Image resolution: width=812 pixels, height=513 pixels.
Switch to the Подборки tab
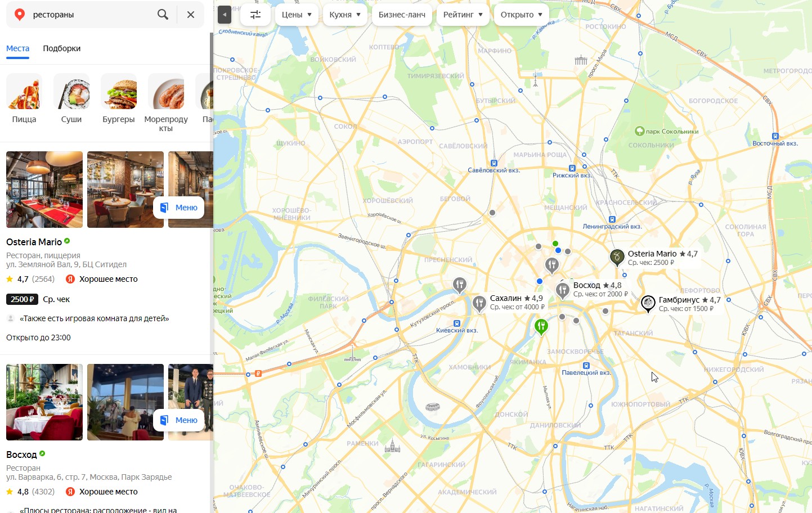[x=61, y=48]
